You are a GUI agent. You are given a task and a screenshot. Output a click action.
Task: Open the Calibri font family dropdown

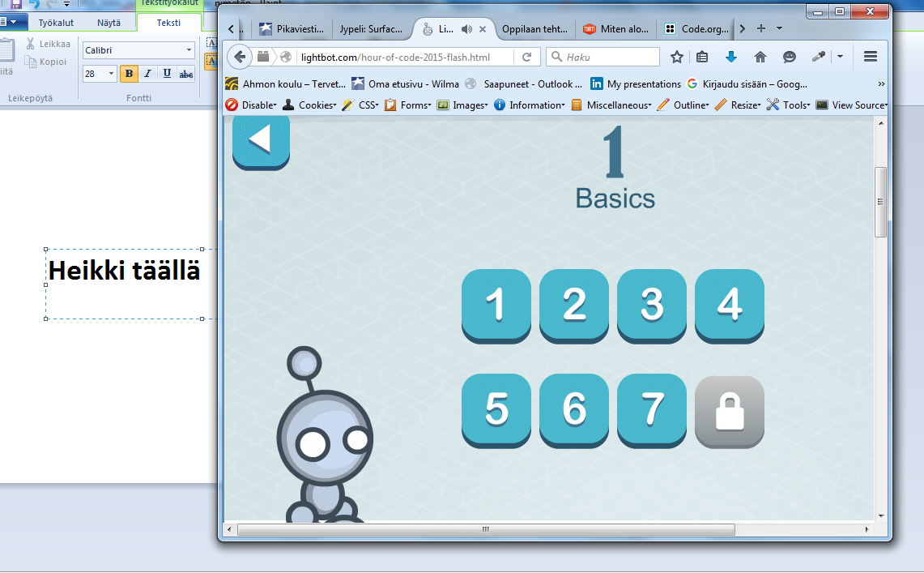click(189, 50)
